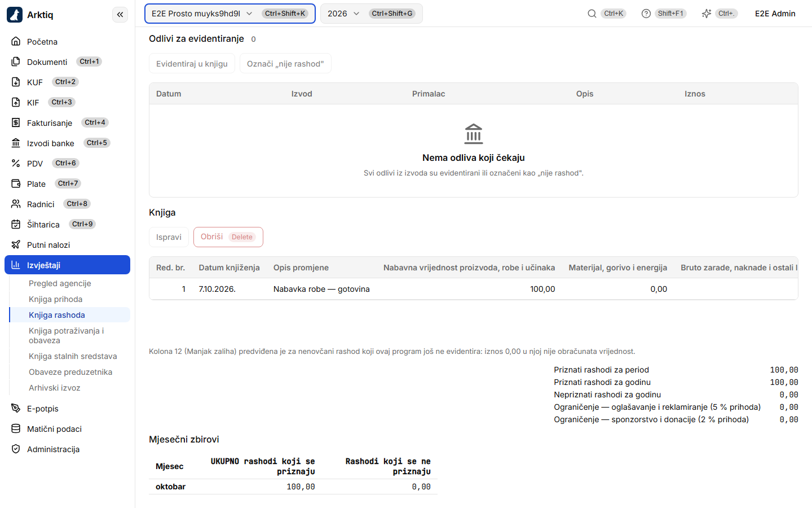The image size is (812, 508).
Task: Click the Ispravi button
Action: [x=169, y=237]
